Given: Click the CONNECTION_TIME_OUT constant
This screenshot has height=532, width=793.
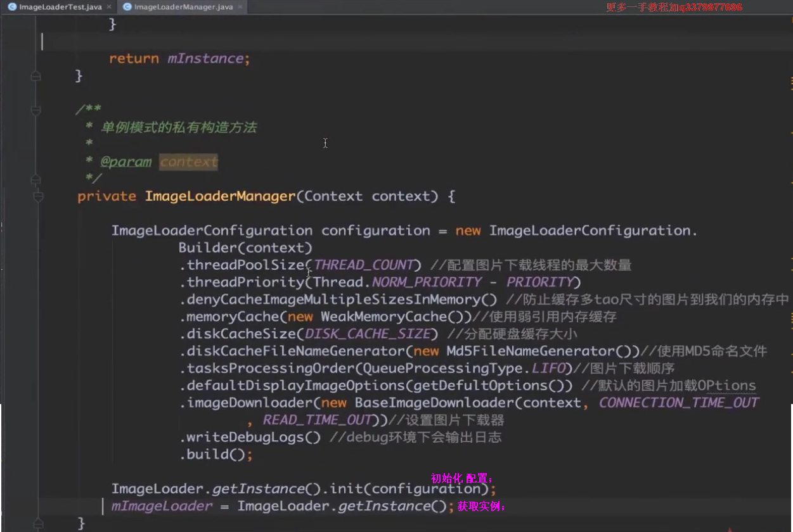Looking at the screenshot, I should coord(679,402).
